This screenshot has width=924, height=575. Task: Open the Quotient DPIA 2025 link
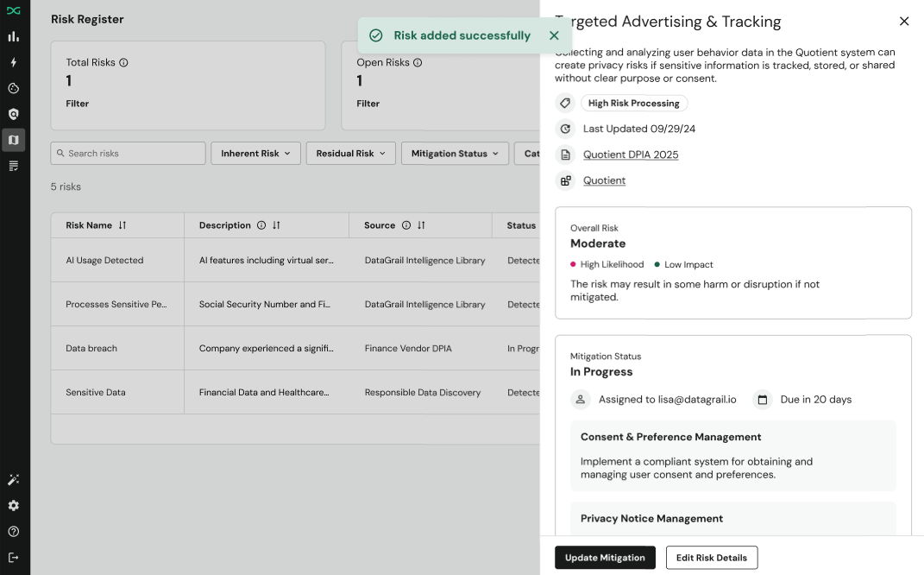[631, 155]
